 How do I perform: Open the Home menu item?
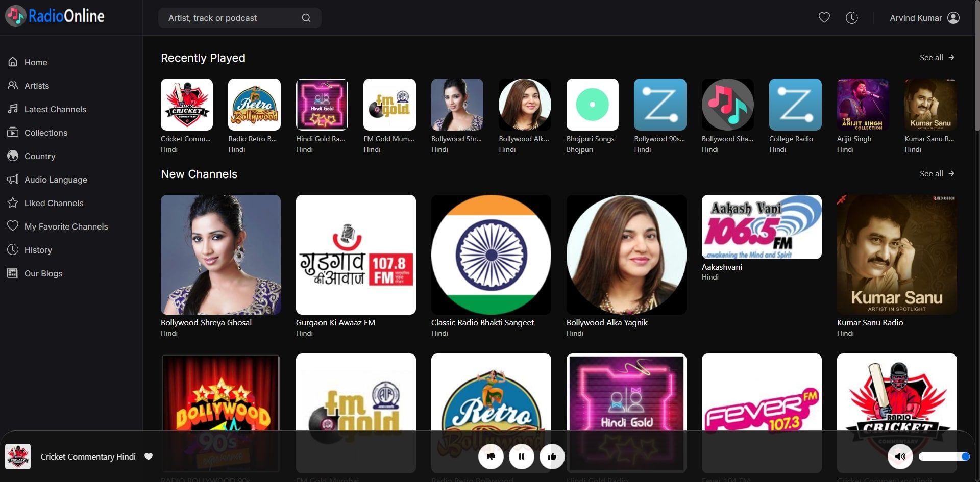(36, 62)
